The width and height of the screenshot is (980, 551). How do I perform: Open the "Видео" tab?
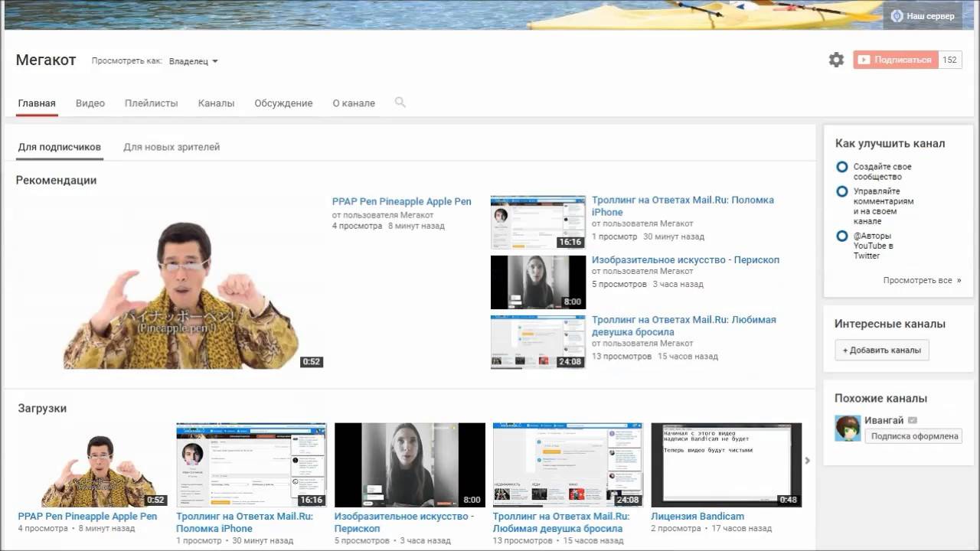(x=90, y=103)
